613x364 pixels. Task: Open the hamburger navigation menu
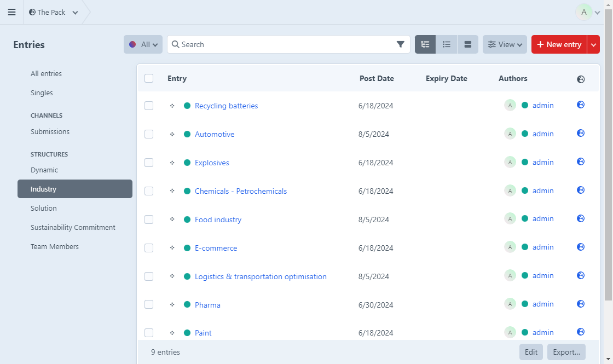pyautogui.click(x=11, y=12)
